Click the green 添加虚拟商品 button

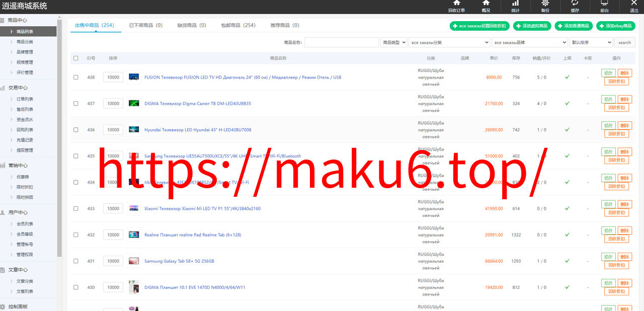tap(532, 26)
